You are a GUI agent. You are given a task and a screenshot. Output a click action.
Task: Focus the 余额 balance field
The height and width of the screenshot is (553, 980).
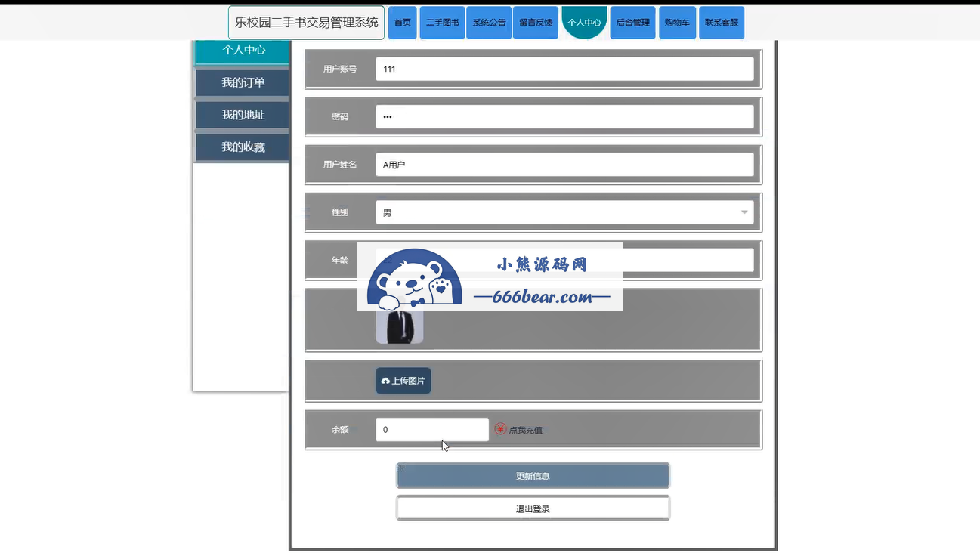(x=432, y=429)
